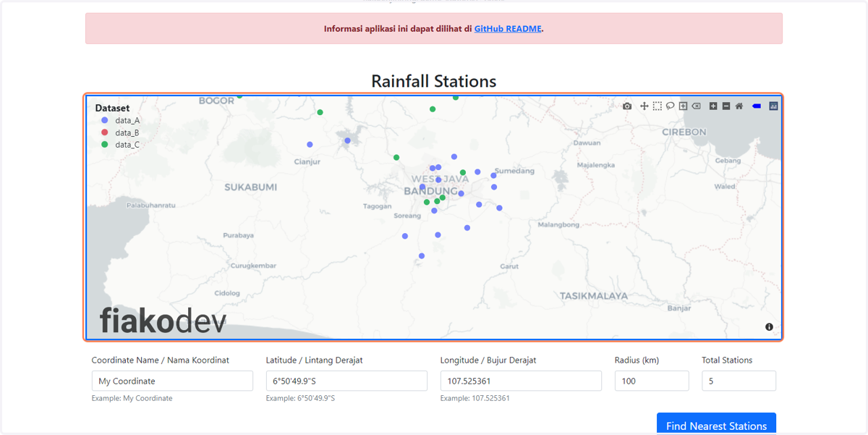868x435 pixels.
Task: Click the Find Nearest Stations button
Action: click(716, 424)
